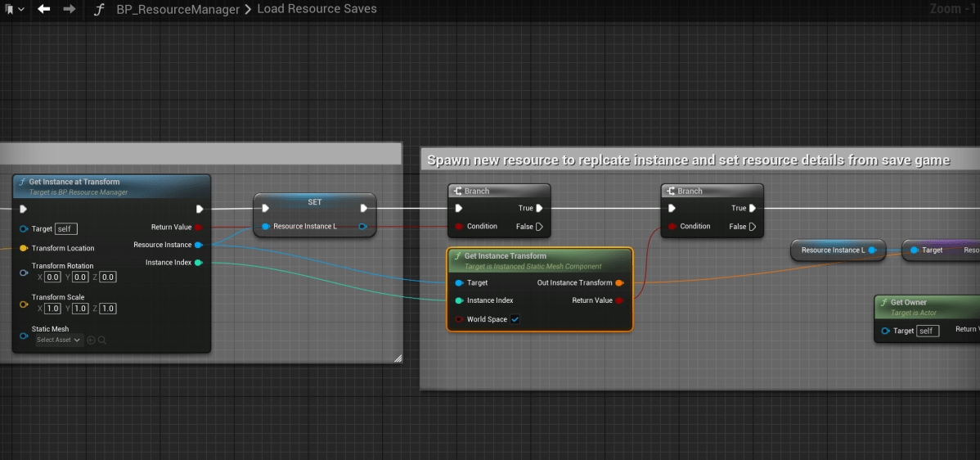Open the bookmarks dropdown in the top-left
The image size is (980, 460).
(15, 9)
